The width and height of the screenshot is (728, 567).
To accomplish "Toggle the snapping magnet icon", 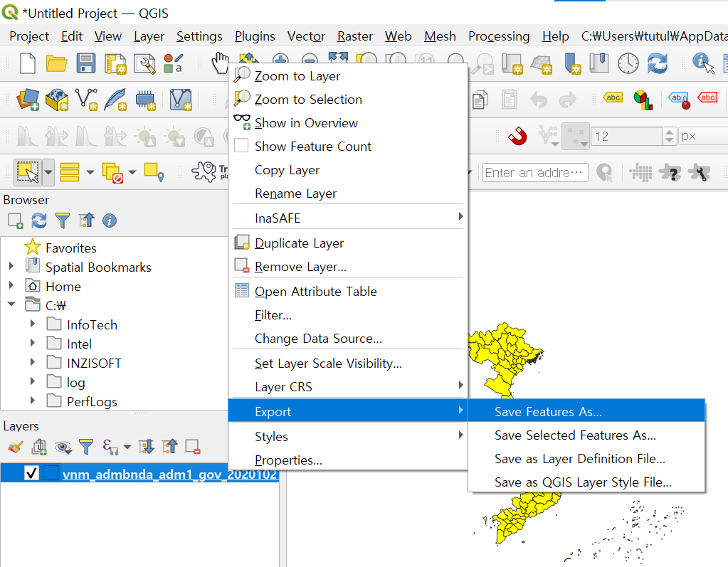I will coord(517,136).
